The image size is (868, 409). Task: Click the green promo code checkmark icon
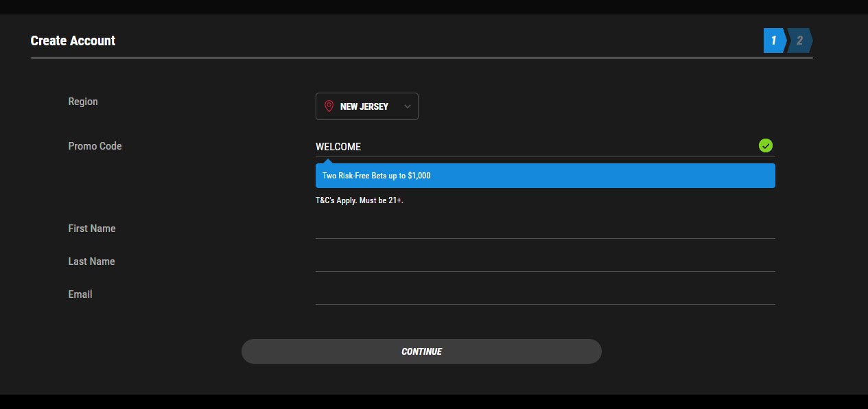pos(766,145)
